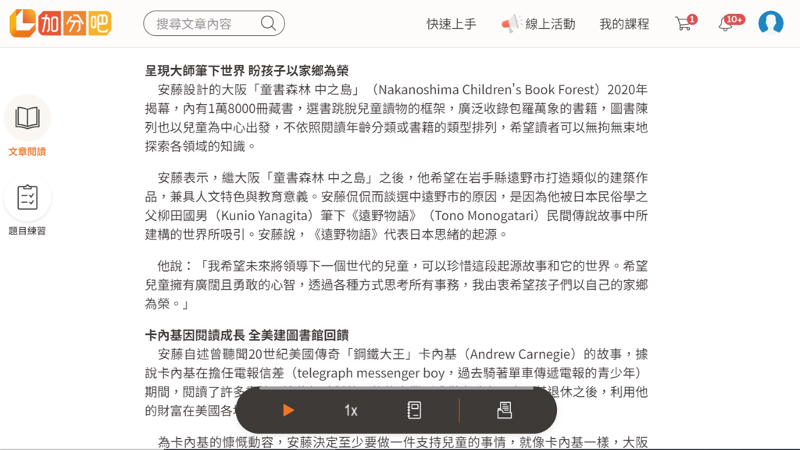Click the megaphone icon beside 線上活動
800x450 pixels.
511,24
